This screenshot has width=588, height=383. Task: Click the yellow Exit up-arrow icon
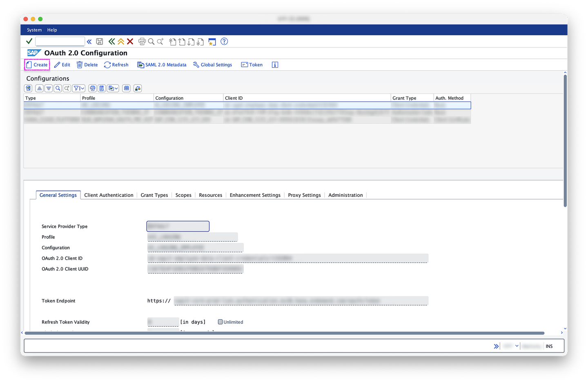click(x=121, y=42)
